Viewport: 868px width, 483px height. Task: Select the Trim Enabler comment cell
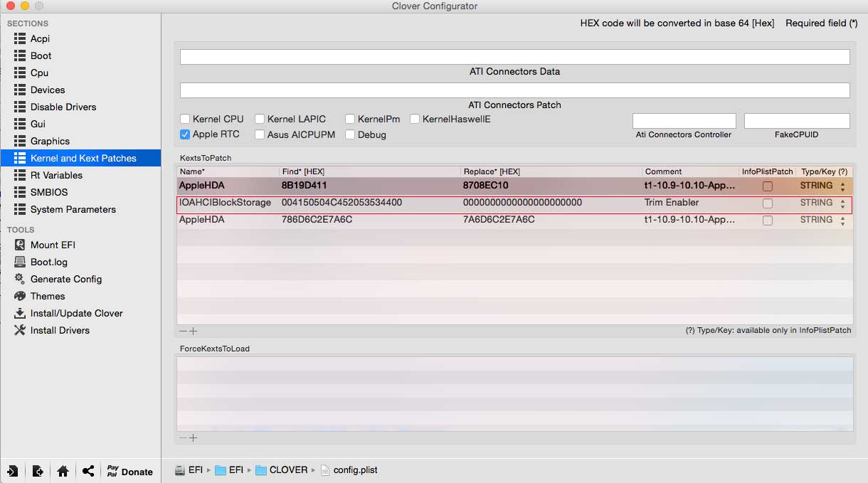pyautogui.click(x=672, y=203)
